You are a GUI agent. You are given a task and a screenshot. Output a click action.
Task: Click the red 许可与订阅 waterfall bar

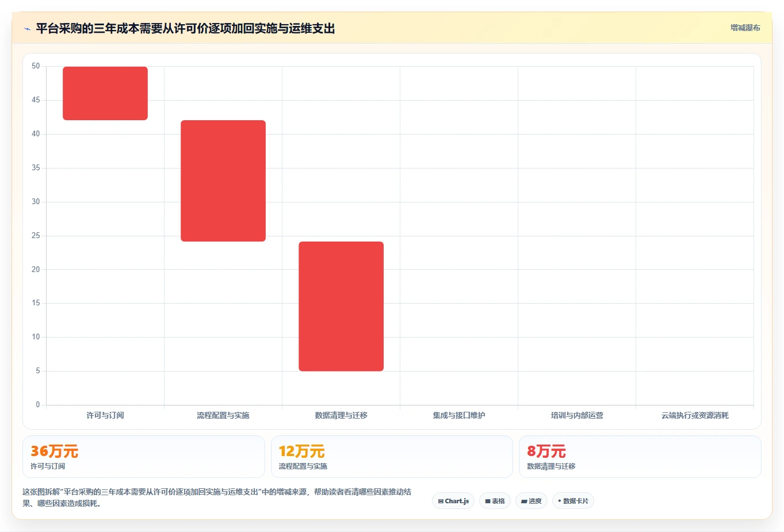tap(105, 93)
